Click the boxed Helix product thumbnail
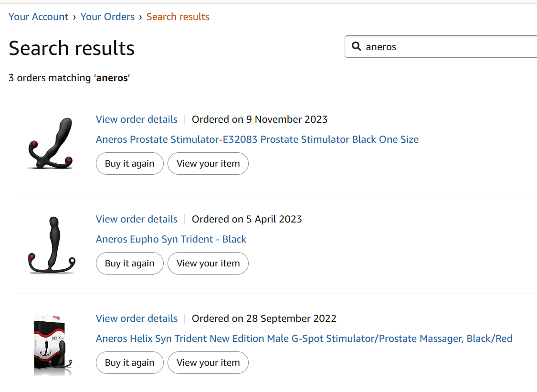Screen dimensions: 537x392 tap(53, 345)
